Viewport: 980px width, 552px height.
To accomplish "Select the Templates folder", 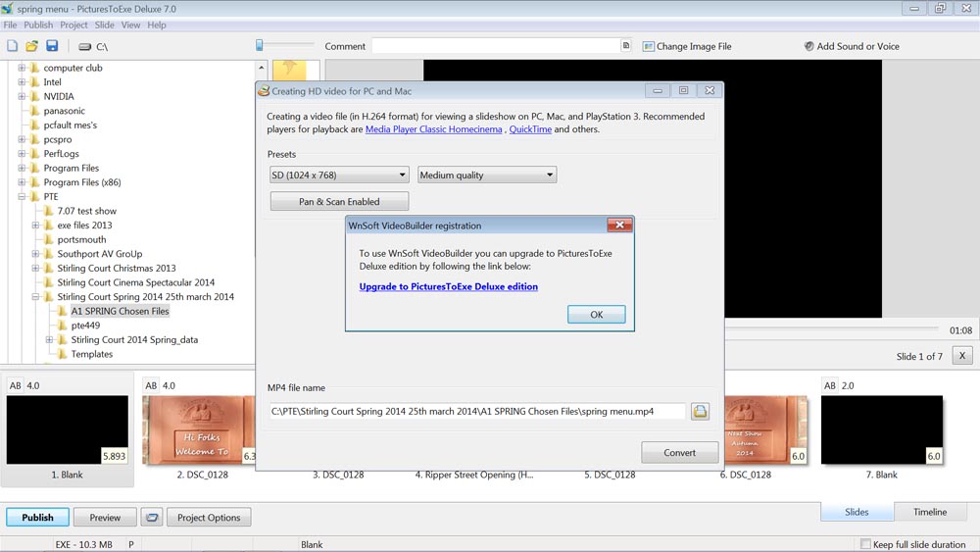I will pyautogui.click(x=92, y=354).
